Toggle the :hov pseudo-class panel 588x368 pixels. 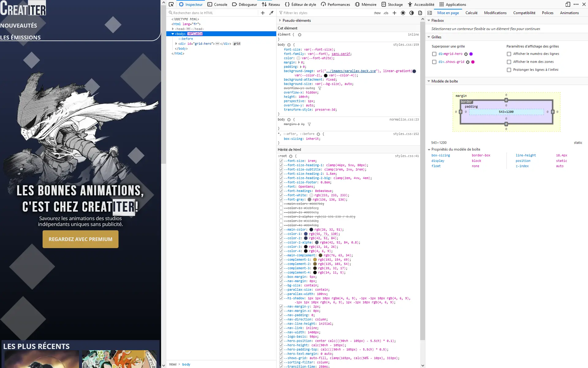click(x=377, y=13)
